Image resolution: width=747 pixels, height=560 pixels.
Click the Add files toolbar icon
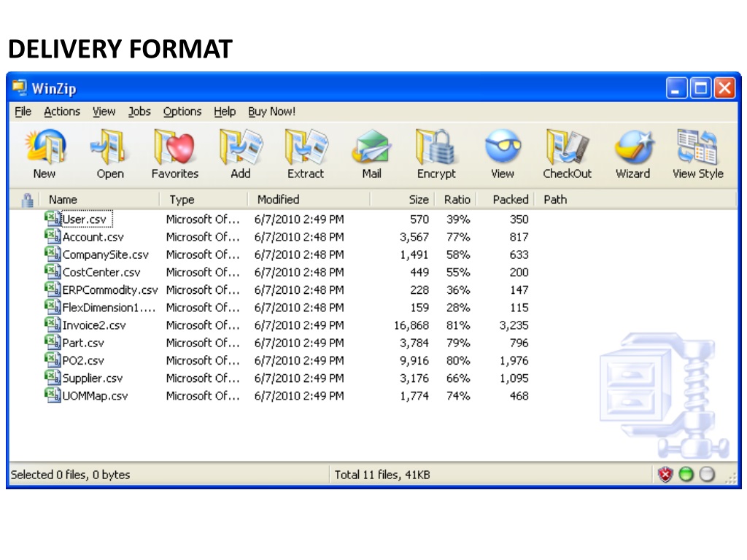coord(241,147)
